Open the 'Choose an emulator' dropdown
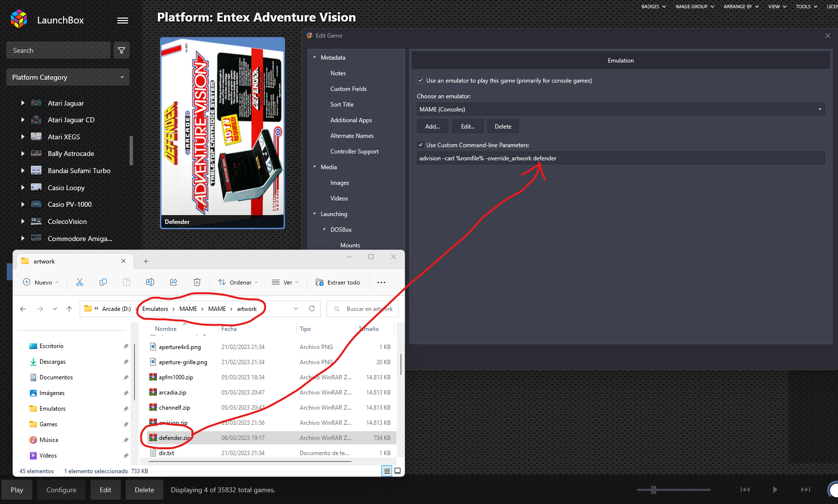838x504 pixels. coord(620,109)
